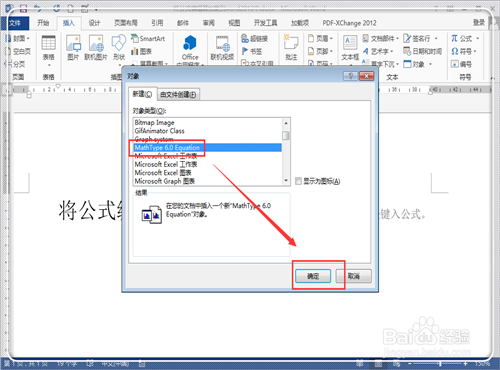500x370 pixels.
Task: Expand the 艺术字 WordArt dropdown
Action: (x=392, y=51)
